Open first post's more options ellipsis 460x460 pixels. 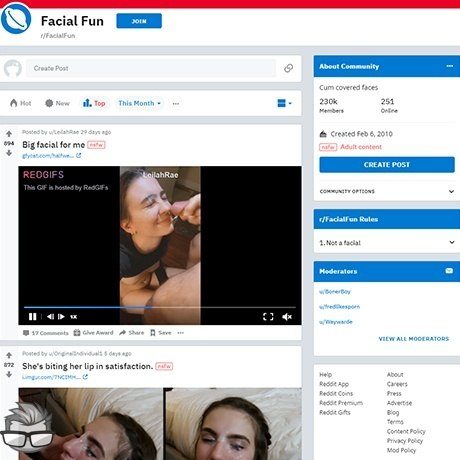181,332
